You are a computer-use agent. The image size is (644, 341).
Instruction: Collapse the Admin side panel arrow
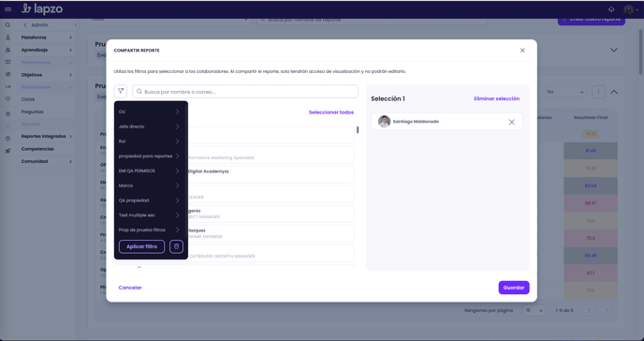(x=75, y=25)
